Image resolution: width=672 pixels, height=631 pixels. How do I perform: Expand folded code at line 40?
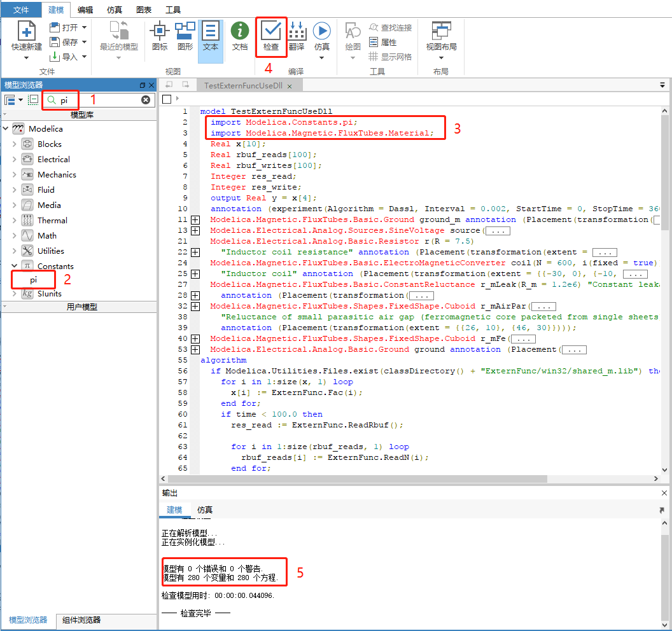click(x=195, y=339)
